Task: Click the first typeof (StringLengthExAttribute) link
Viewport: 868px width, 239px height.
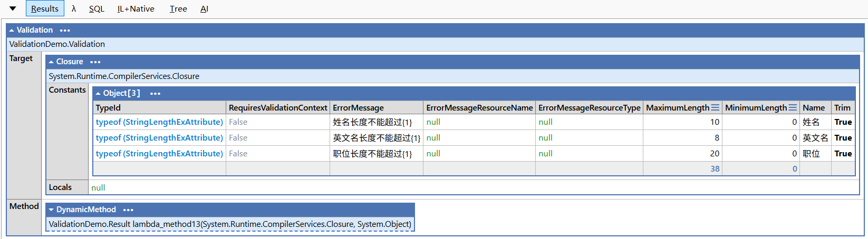Action: [159, 122]
